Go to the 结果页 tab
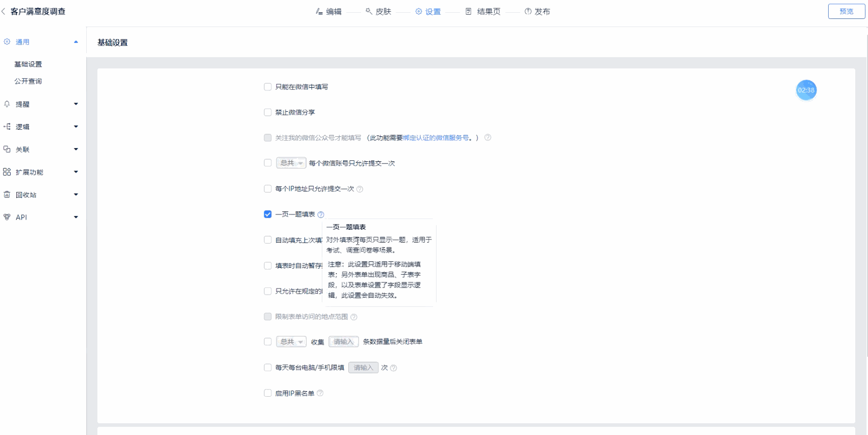This screenshot has height=435, width=868. tap(483, 11)
